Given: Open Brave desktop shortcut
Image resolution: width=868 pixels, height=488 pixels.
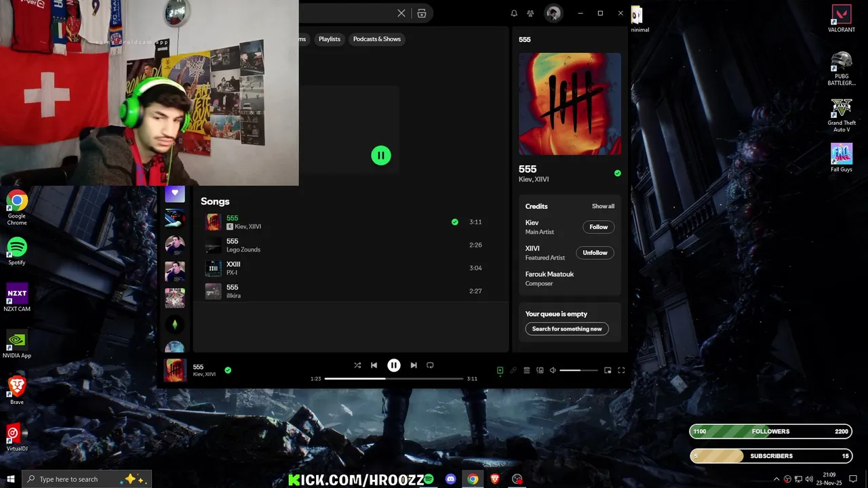Looking at the screenshot, I should pyautogui.click(x=17, y=391).
